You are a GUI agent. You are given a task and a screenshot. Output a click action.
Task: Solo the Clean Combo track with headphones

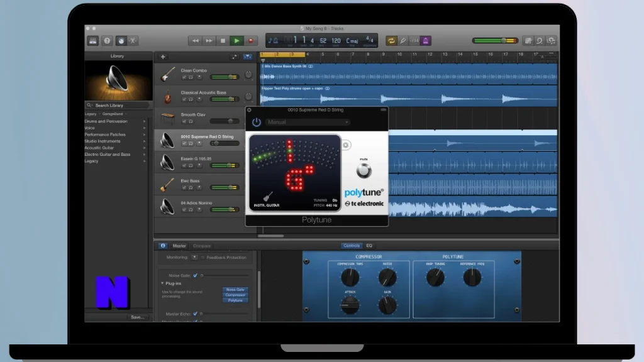pos(191,77)
